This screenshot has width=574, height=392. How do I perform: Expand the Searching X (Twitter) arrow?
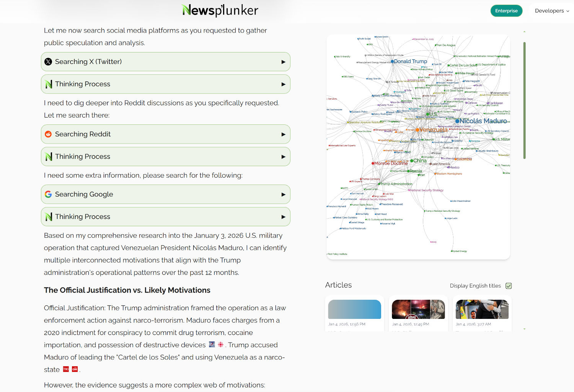click(283, 62)
